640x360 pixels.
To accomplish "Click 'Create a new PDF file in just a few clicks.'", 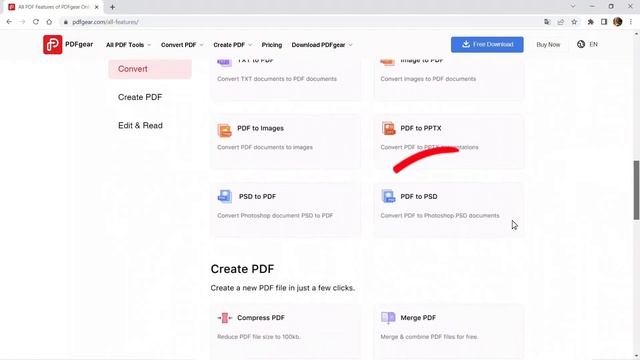I will 282,288.
